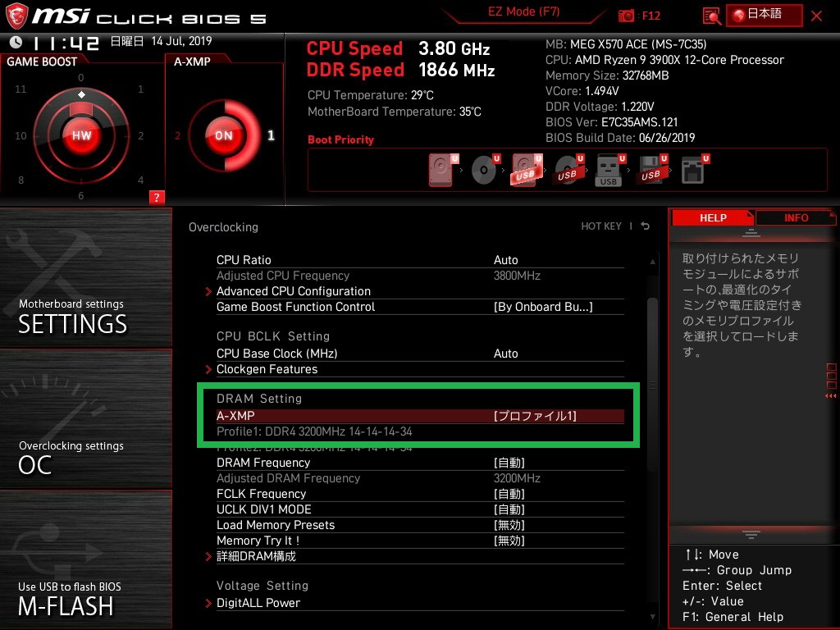Switch to the HELP tab
Viewport: 840px width, 630px height.
point(713,217)
